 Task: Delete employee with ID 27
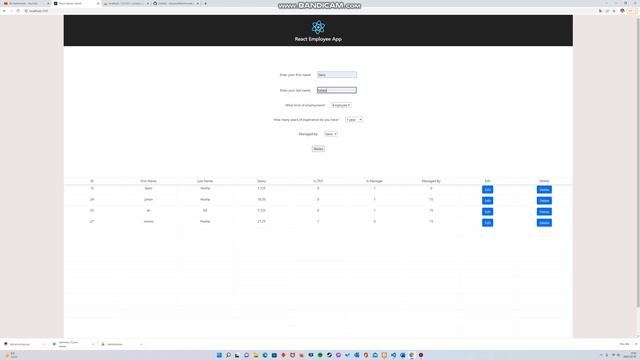click(544, 222)
